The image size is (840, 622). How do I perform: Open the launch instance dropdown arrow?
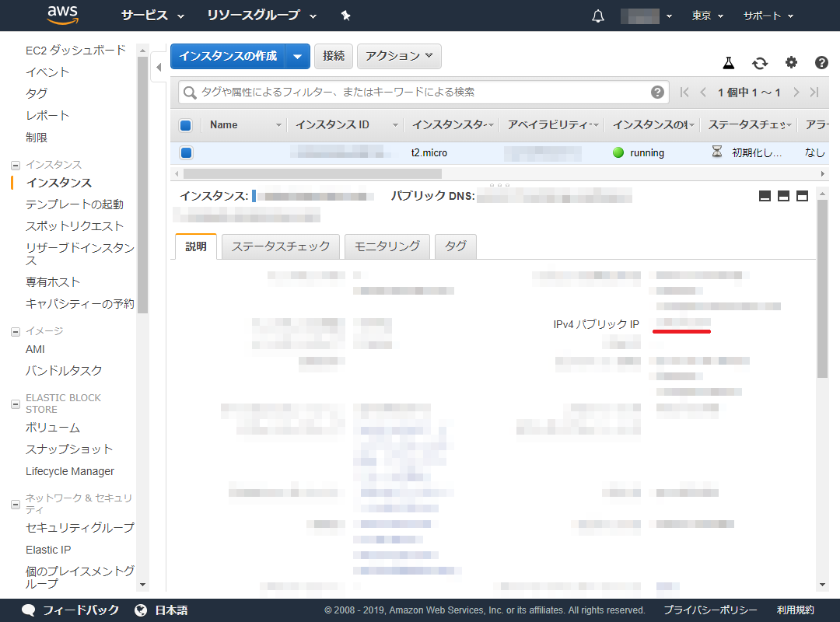[x=298, y=56]
